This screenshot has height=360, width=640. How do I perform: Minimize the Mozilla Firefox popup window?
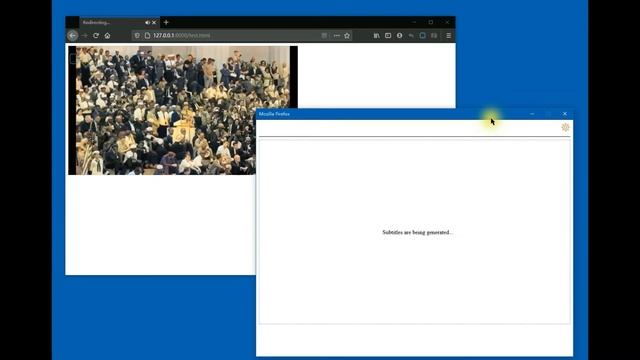coord(532,114)
